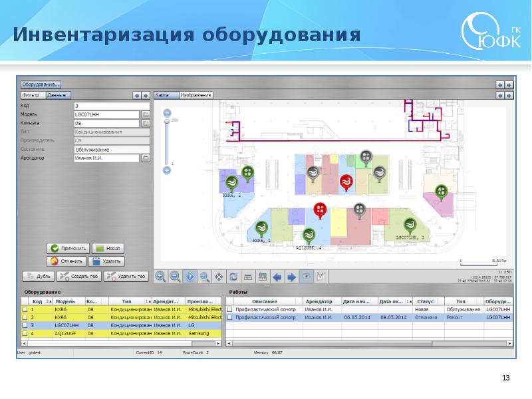Click the red marker on the map

pyautogui.click(x=321, y=210)
